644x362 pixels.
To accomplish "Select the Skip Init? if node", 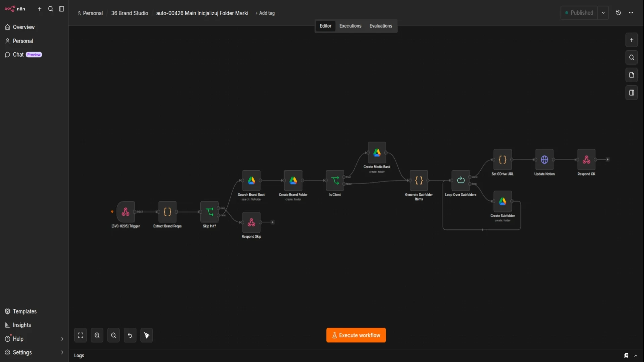I will (x=209, y=212).
